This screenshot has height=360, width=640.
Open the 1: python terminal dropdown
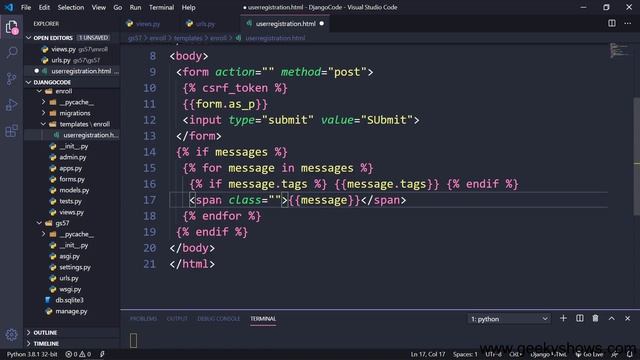509,319
